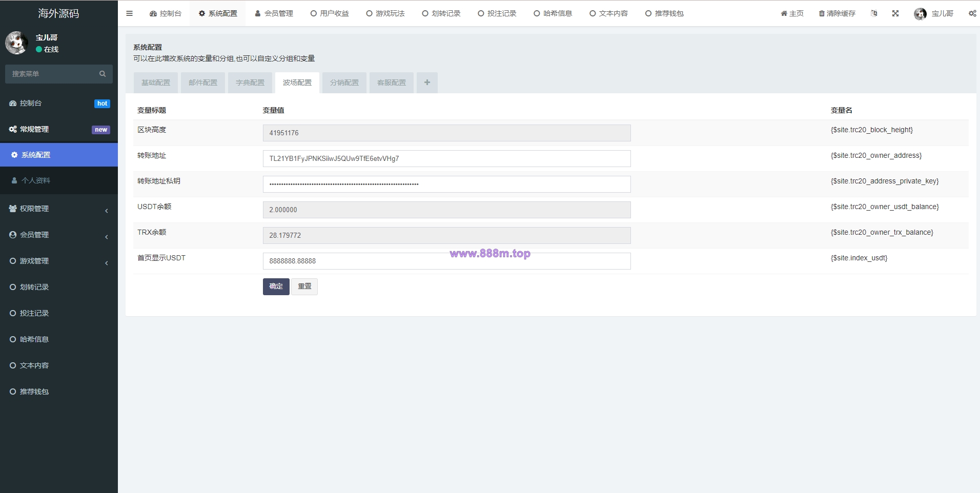This screenshot has width=980, height=493.
Task: Expand 会员管理 sidebar menu
Action: (59, 235)
